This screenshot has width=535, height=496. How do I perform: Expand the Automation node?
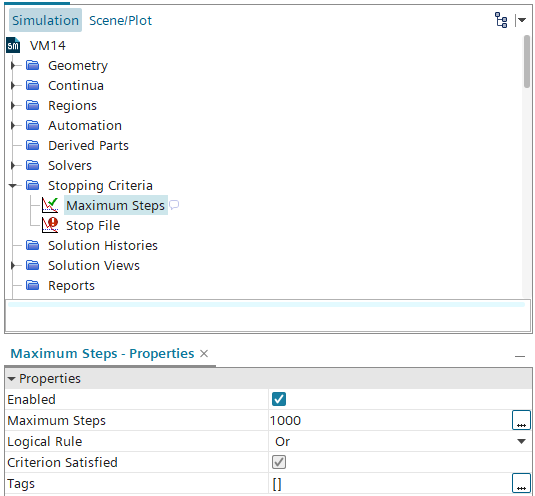click(x=13, y=125)
